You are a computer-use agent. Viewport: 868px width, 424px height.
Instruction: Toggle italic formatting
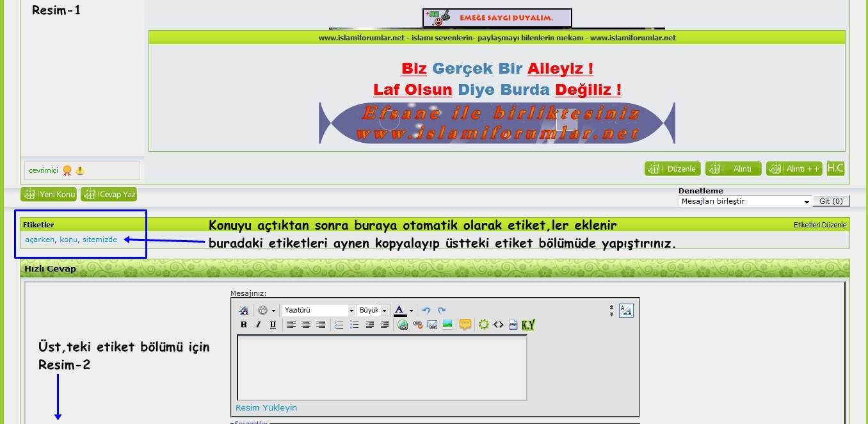pos(258,325)
